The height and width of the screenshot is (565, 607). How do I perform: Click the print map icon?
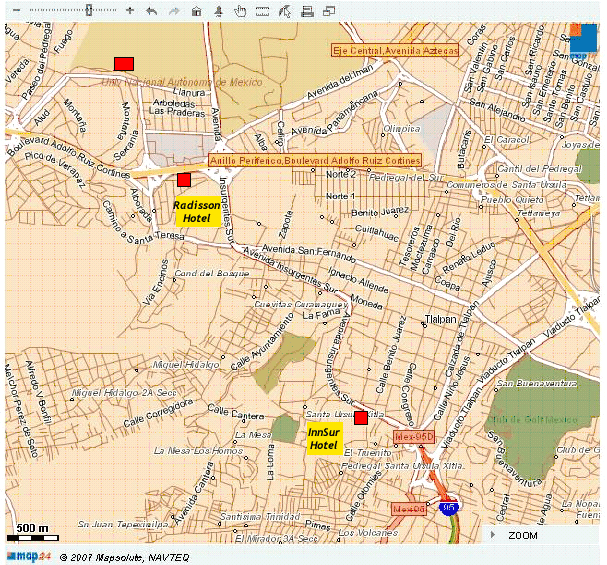tap(307, 12)
